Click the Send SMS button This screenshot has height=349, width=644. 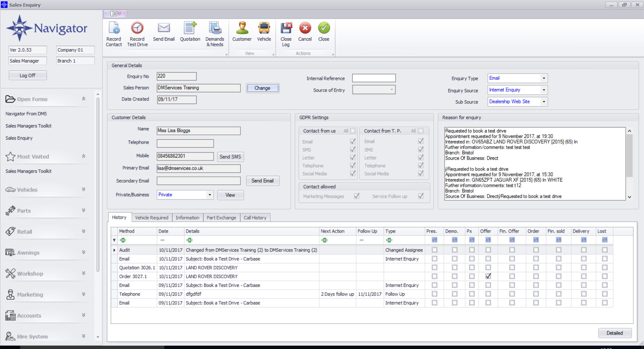coord(230,157)
